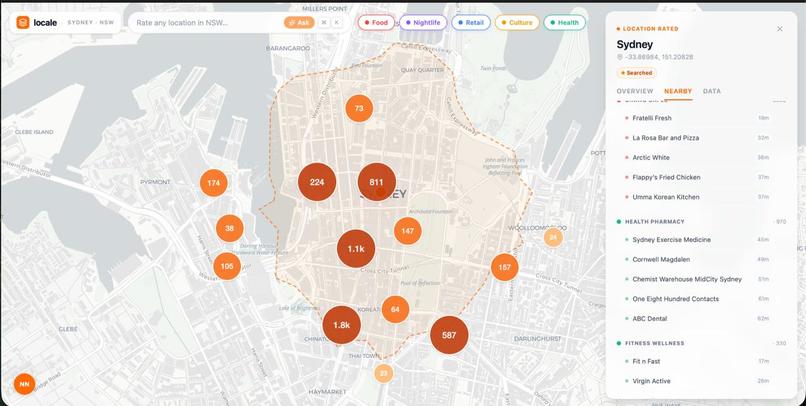Open the NN user avatar

[24, 384]
